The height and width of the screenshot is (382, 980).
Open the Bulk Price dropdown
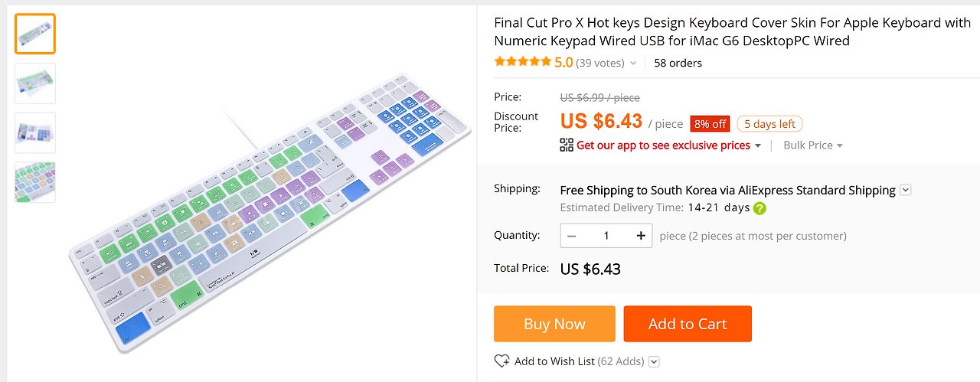click(812, 145)
